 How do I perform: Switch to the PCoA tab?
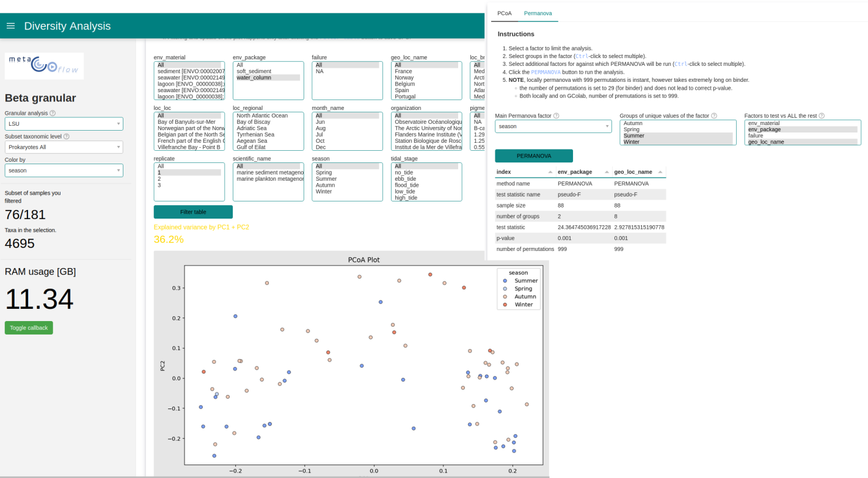click(504, 13)
